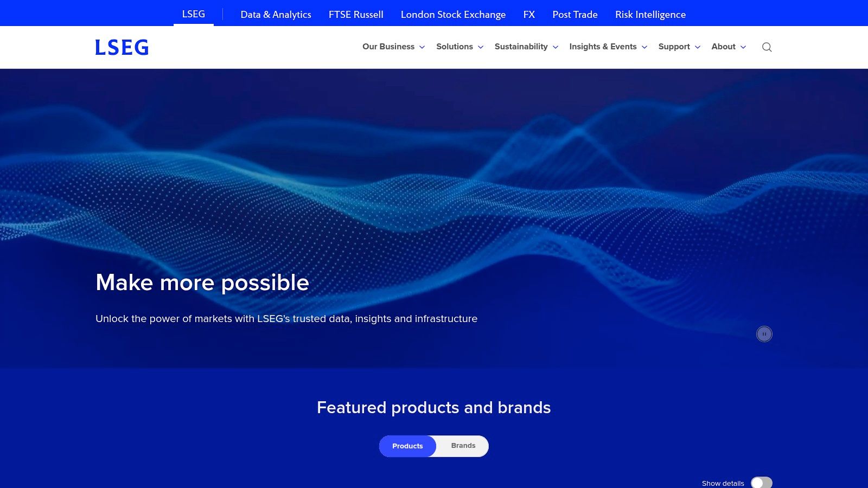This screenshot has width=868, height=488.
Task: Visit the Post Trade link
Action: coord(575,15)
